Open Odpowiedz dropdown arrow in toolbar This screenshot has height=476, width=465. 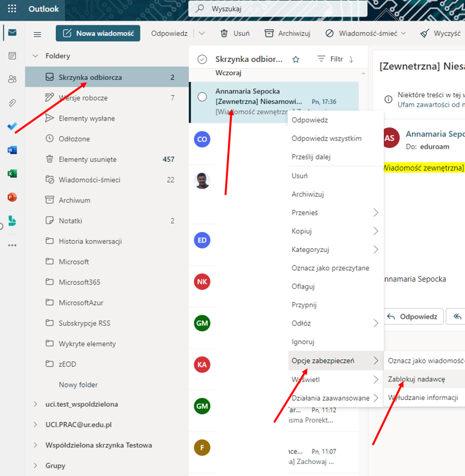[203, 33]
